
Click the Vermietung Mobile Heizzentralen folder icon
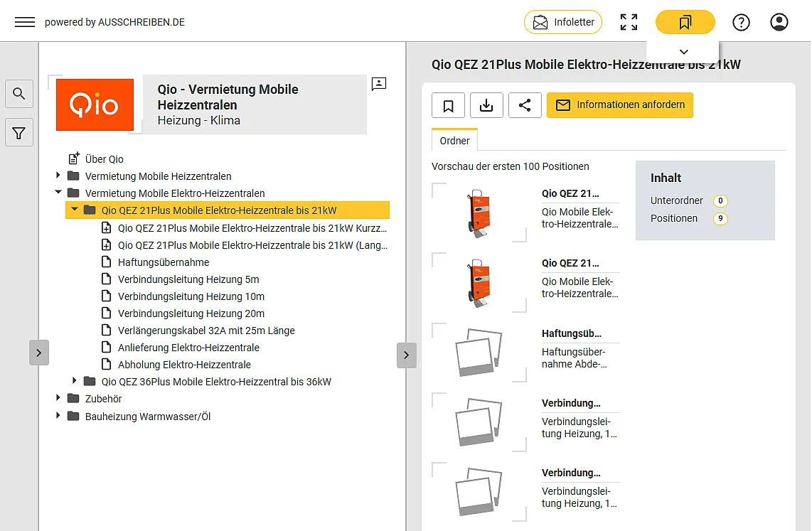(73, 176)
